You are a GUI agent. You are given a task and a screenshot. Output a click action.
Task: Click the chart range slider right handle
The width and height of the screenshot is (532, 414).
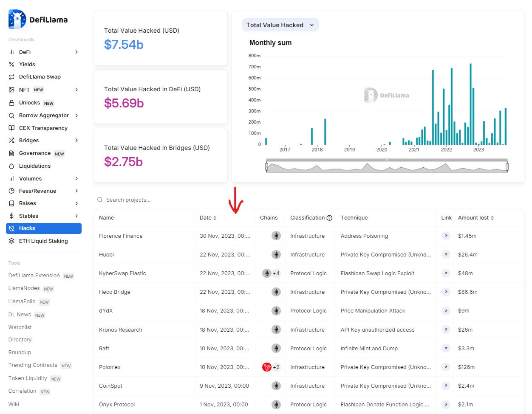click(507, 167)
